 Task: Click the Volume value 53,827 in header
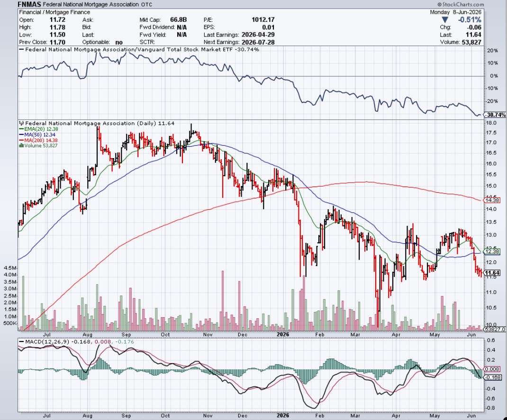[x=471, y=42]
